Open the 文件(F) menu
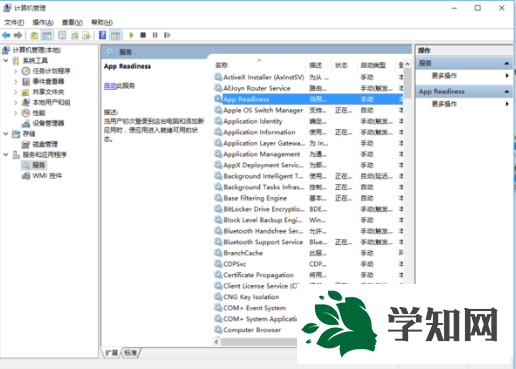This screenshot has width=516, height=369. point(14,22)
